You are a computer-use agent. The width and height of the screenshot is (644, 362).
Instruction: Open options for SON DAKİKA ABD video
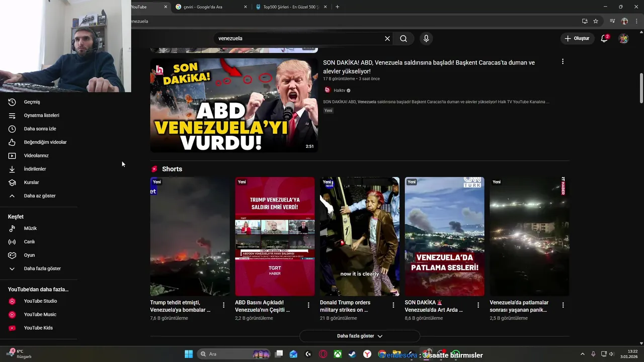[x=562, y=62]
